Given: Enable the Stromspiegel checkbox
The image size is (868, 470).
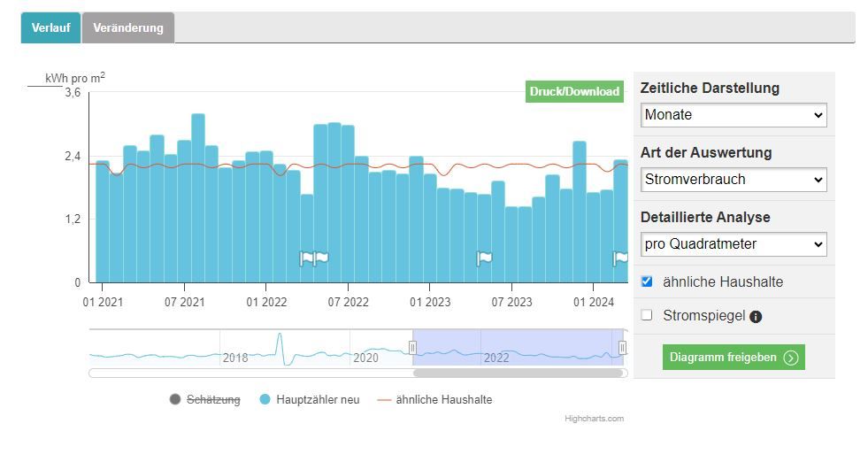Looking at the screenshot, I should coord(647,315).
